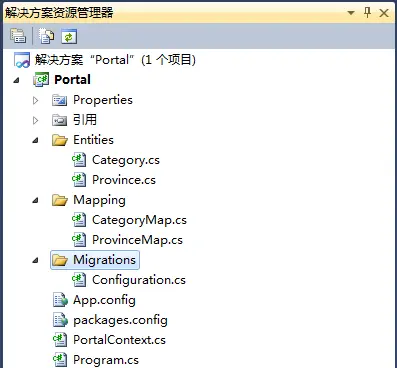Select App.config file name
The width and height of the screenshot is (397, 368).
[104, 300]
